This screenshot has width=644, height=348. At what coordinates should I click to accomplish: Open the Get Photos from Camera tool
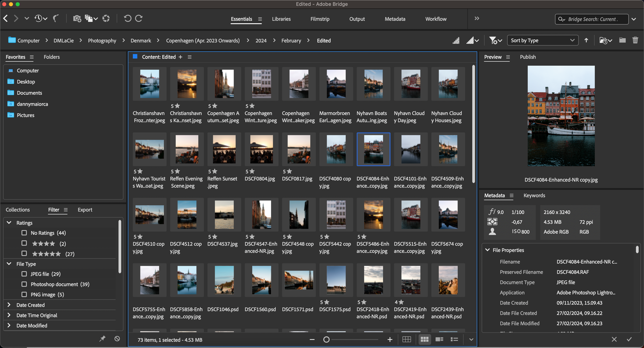click(x=77, y=18)
